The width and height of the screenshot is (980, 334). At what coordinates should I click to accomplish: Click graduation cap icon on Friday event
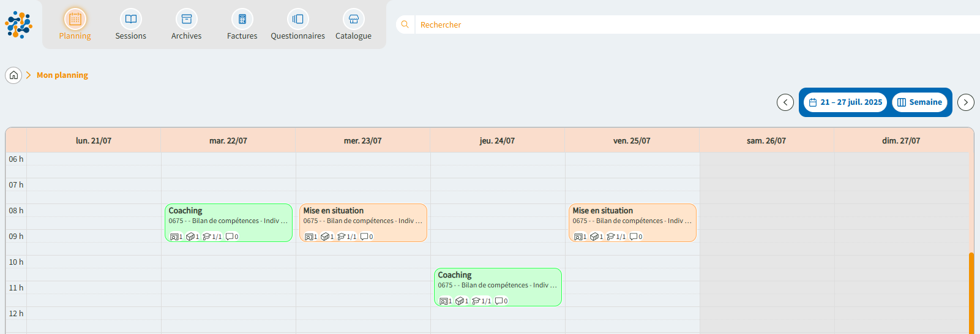pyautogui.click(x=610, y=237)
